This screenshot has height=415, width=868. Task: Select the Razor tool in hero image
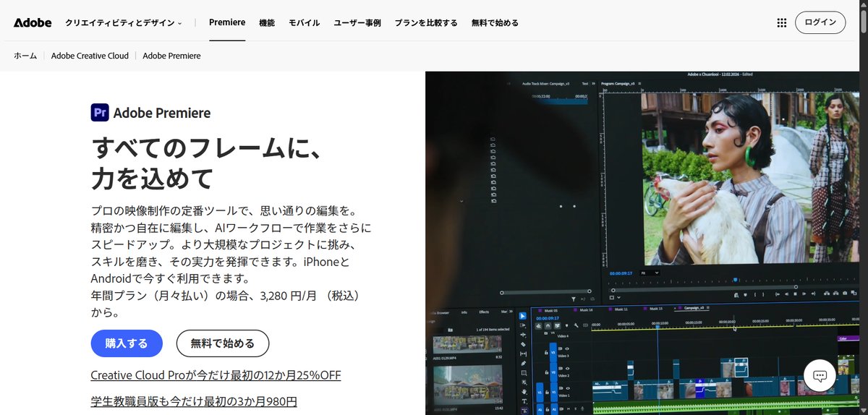click(x=523, y=344)
